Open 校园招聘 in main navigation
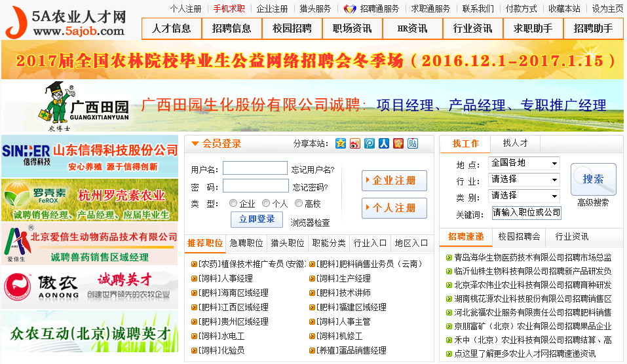627x364 pixels. (x=292, y=29)
